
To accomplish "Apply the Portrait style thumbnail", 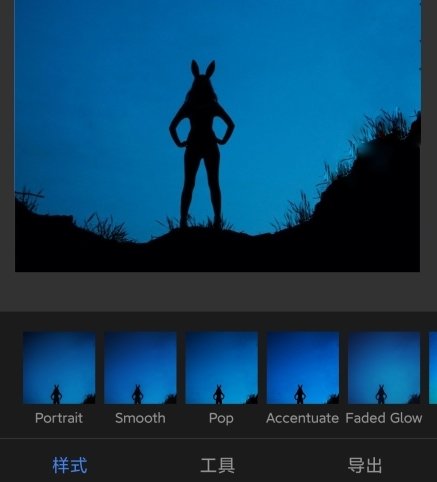I will point(59,368).
